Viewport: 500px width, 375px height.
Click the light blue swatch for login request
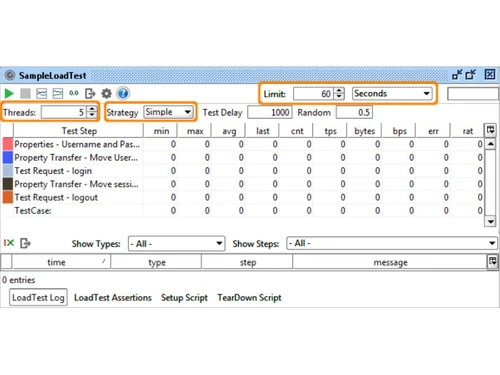(8, 171)
